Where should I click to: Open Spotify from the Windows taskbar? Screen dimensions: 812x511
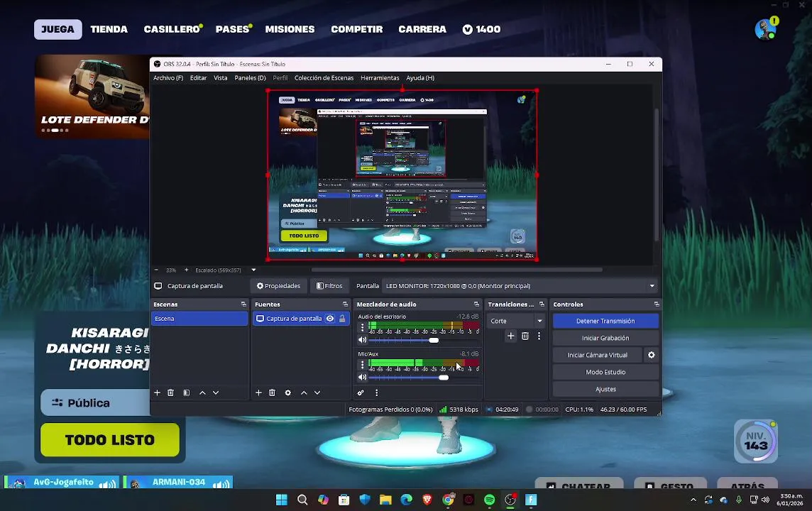(489, 500)
